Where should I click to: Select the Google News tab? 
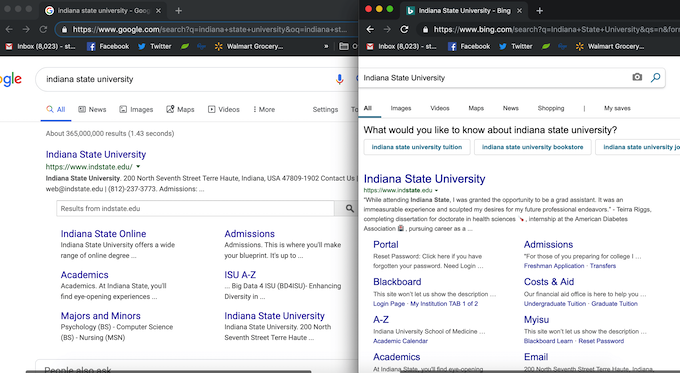click(x=92, y=109)
